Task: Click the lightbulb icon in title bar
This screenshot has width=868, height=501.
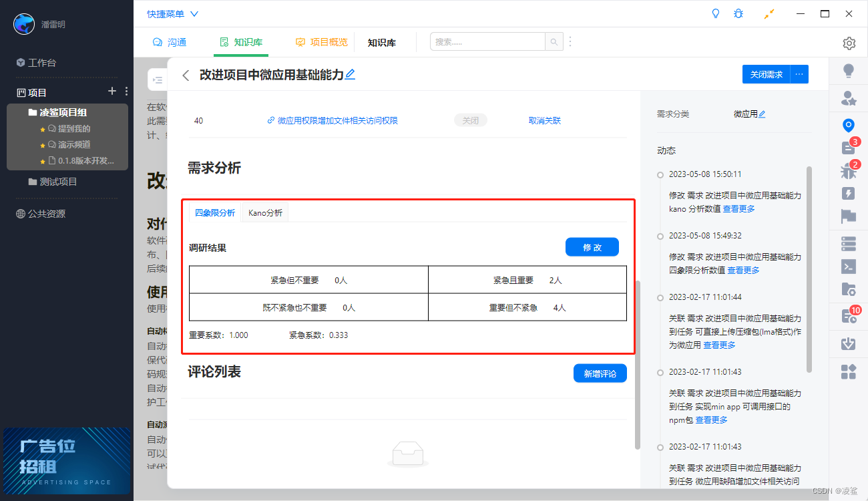Action: pyautogui.click(x=716, y=13)
